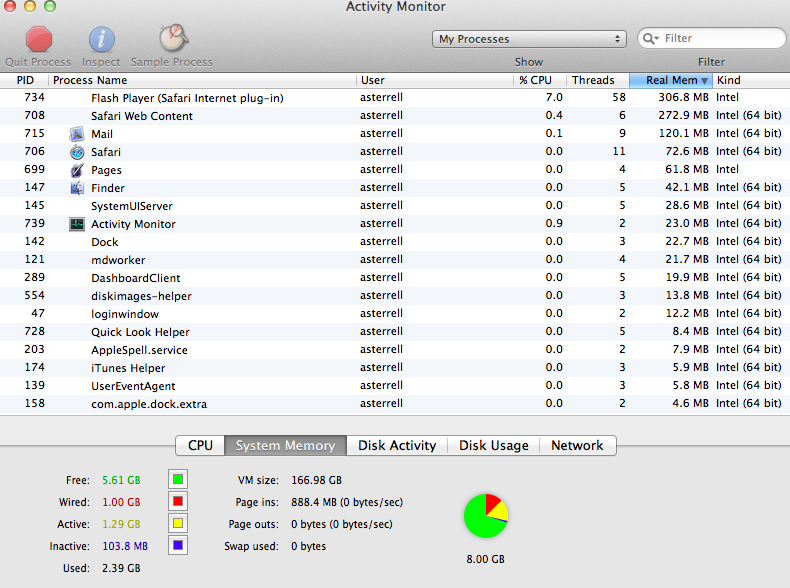The width and height of the screenshot is (790, 588).
Task: Select the AppleSpell.service process row
Action: (x=395, y=350)
